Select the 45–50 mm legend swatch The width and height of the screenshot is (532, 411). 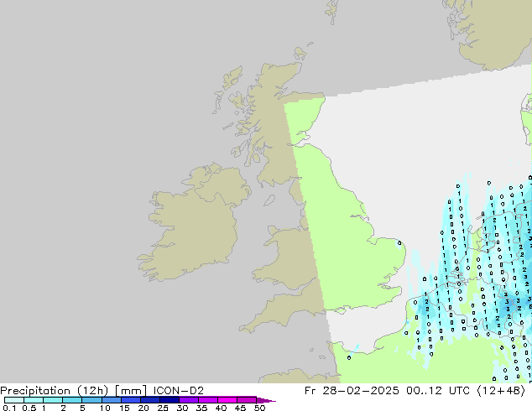pyautogui.click(x=247, y=400)
